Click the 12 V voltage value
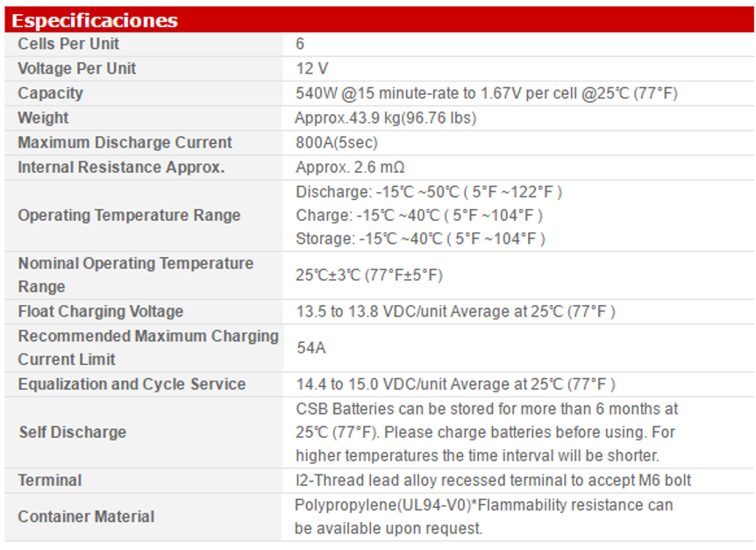This screenshot has height=550, width=756. click(x=312, y=68)
